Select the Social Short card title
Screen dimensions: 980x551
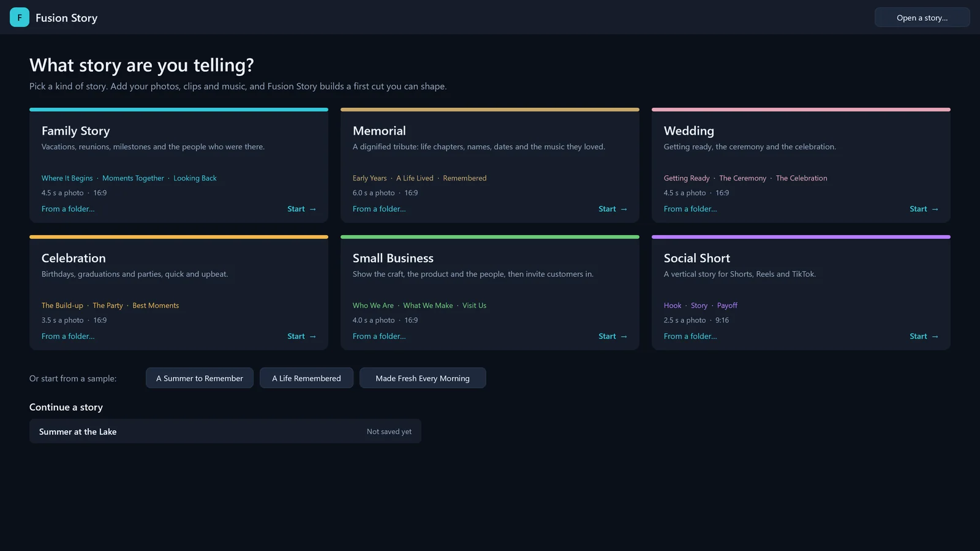[697, 258]
